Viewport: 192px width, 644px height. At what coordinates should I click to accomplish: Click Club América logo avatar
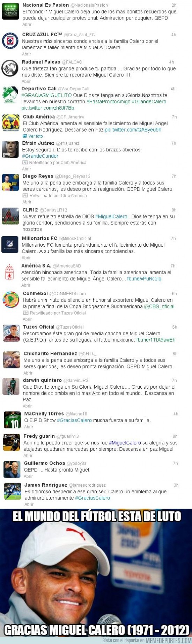[x=11, y=123]
